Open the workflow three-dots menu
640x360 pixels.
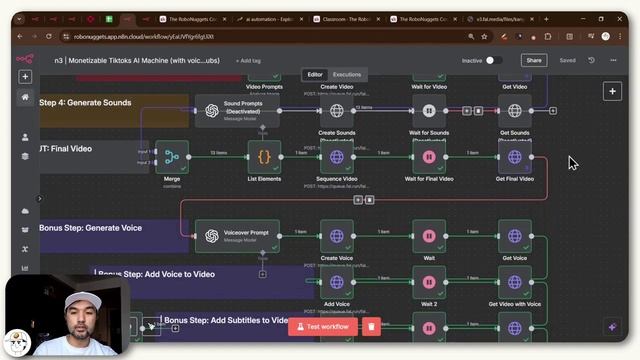pos(613,60)
